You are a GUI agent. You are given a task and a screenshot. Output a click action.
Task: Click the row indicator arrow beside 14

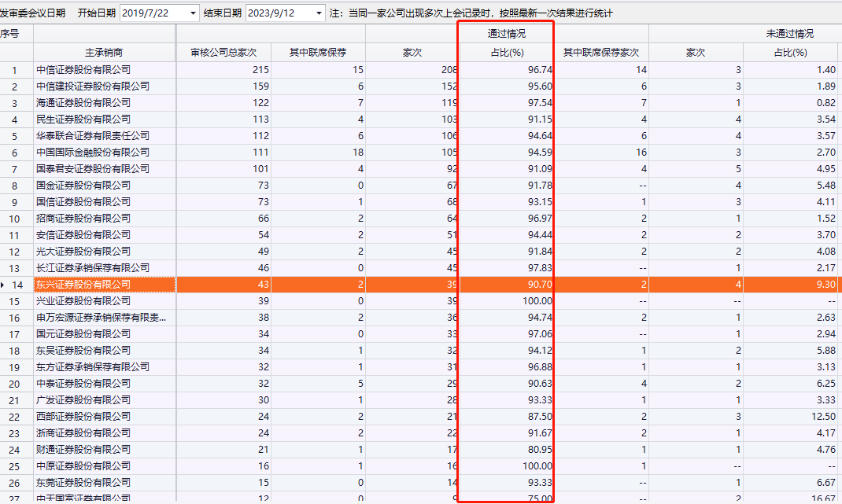(2, 285)
